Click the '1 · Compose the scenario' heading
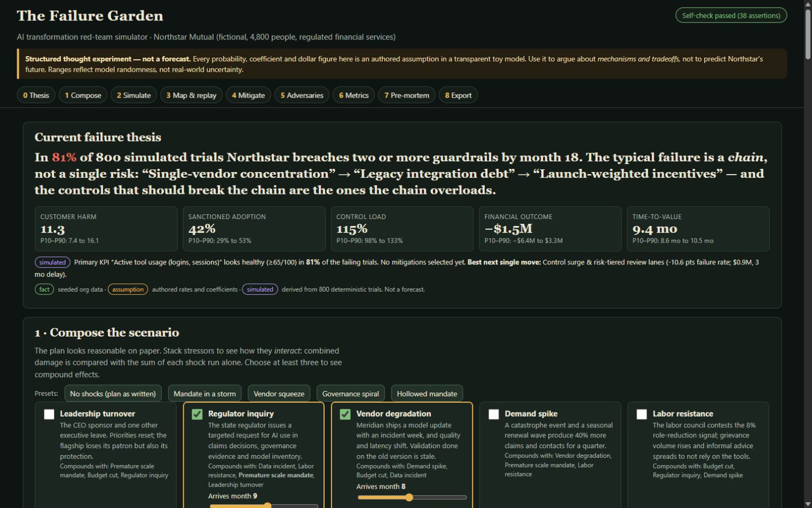The height and width of the screenshot is (508, 812). point(107,332)
